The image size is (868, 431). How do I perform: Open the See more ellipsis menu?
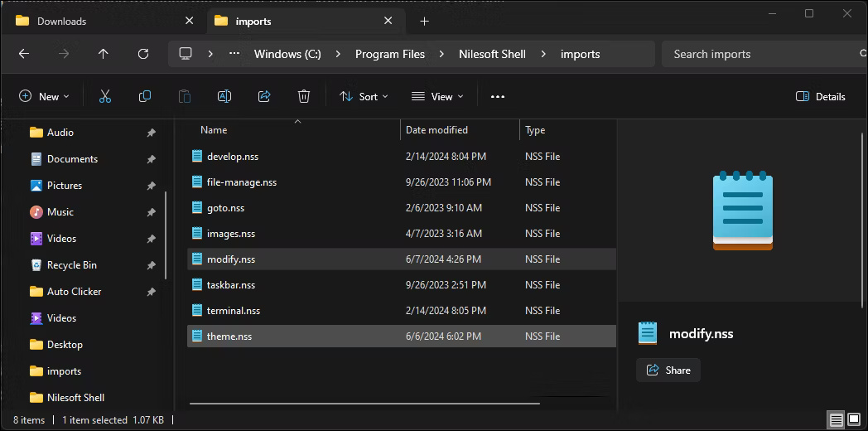point(498,96)
